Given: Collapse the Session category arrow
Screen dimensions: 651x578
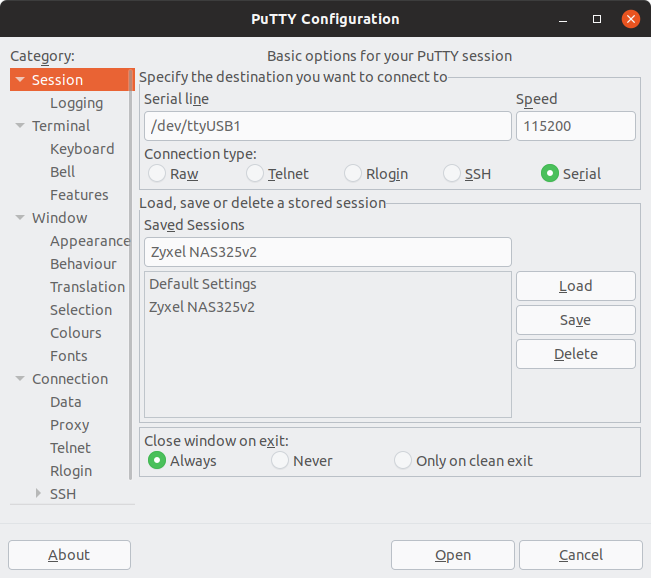Looking at the screenshot, I should 20,79.
